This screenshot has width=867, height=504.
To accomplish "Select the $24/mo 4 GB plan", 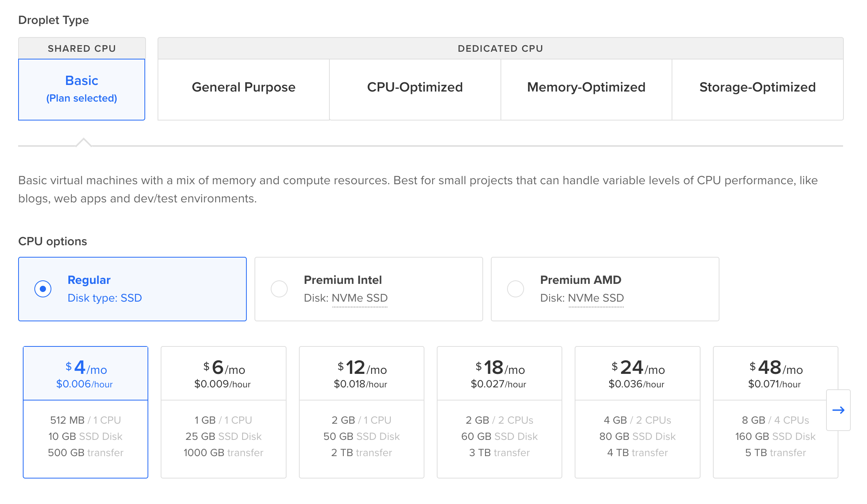I will [637, 412].
